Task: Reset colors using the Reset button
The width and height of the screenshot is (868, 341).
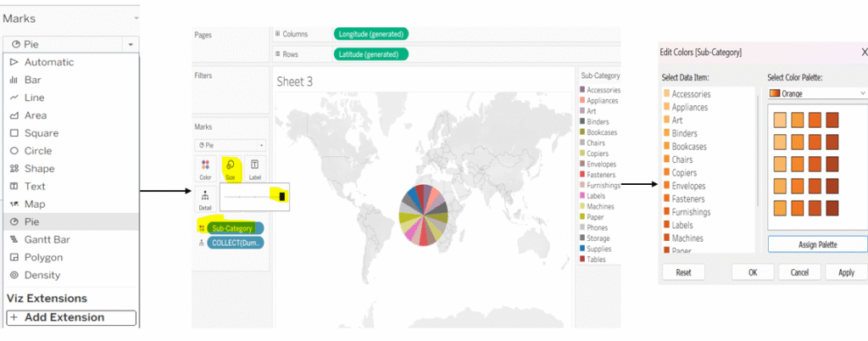Action: pos(683,273)
